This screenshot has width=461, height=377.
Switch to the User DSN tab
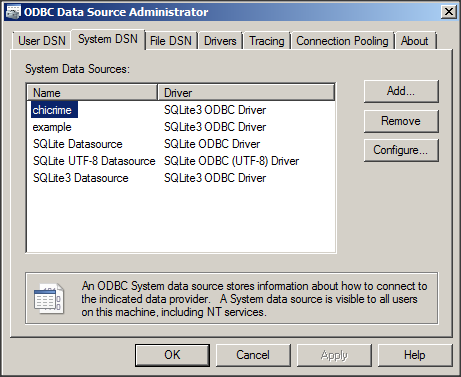pyautogui.click(x=42, y=41)
